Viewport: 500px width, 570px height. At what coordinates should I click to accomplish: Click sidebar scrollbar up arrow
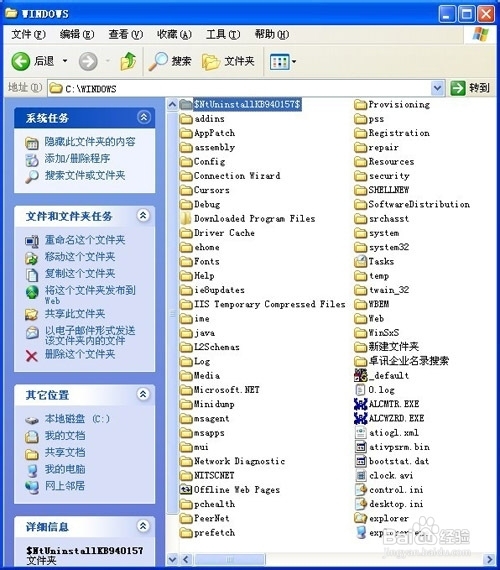click(x=172, y=105)
